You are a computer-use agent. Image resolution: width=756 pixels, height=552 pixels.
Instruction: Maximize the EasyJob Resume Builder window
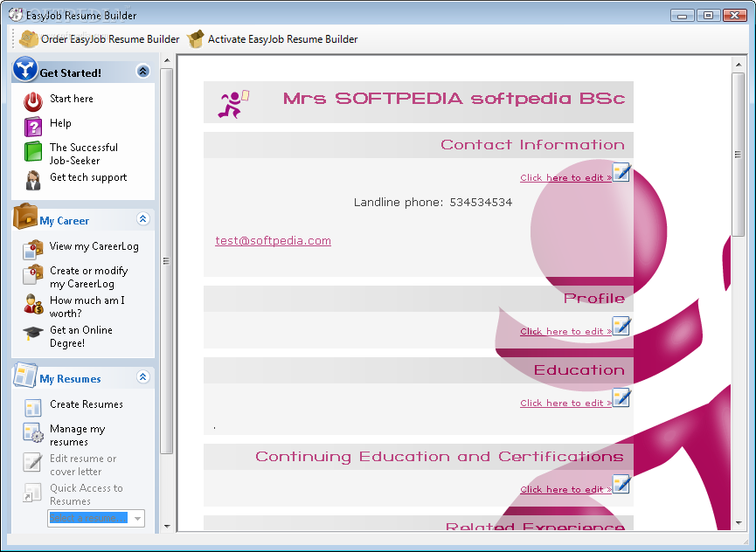tap(708, 15)
